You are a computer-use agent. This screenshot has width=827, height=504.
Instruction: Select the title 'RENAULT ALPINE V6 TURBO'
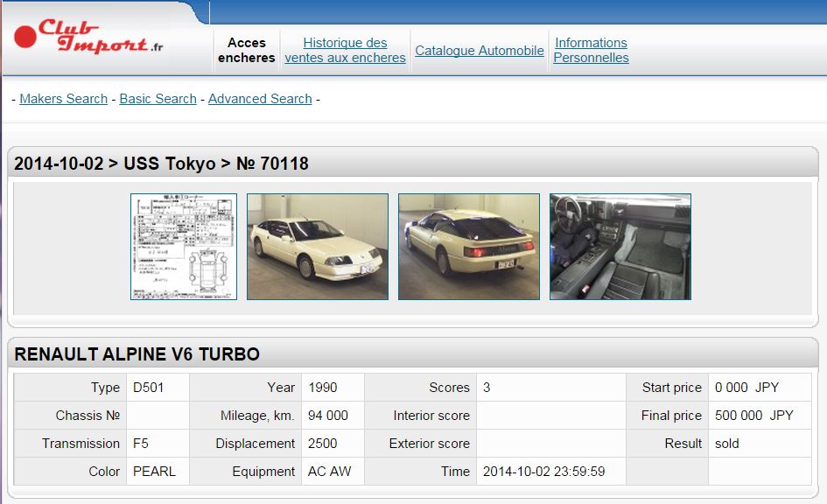(137, 353)
